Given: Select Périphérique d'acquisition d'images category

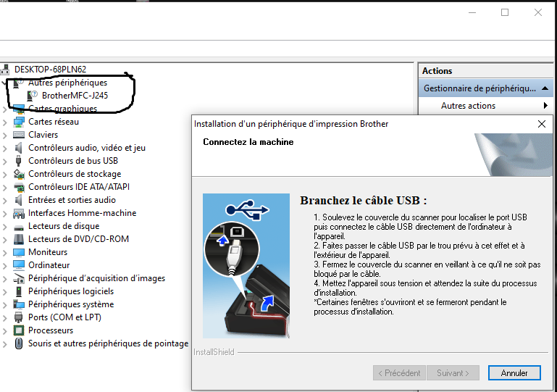Looking at the screenshot, I should pyautogui.click(x=96, y=278).
